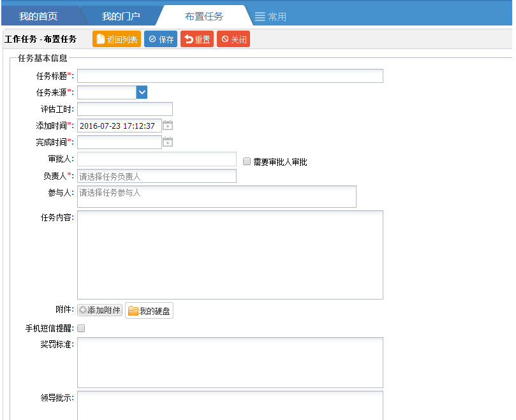
Task: Toggle the 手机短信提醒 checkbox
Action: tap(81, 328)
